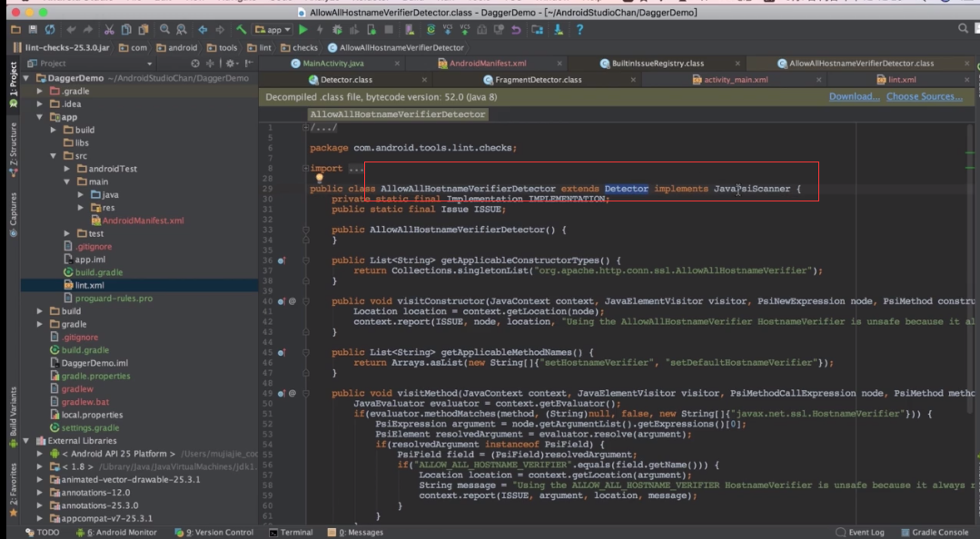
Task: Toggle the Favorites side panel
Action: coord(13,489)
